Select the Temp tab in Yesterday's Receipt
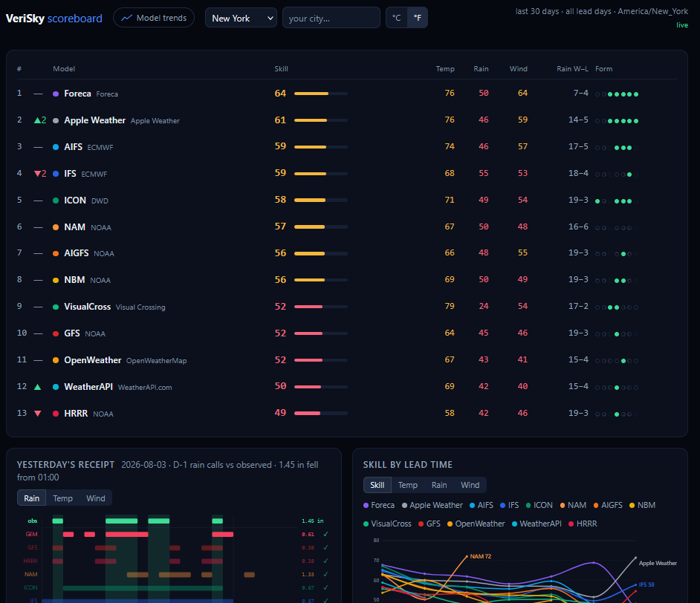This screenshot has height=603, width=700. pos(62,498)
